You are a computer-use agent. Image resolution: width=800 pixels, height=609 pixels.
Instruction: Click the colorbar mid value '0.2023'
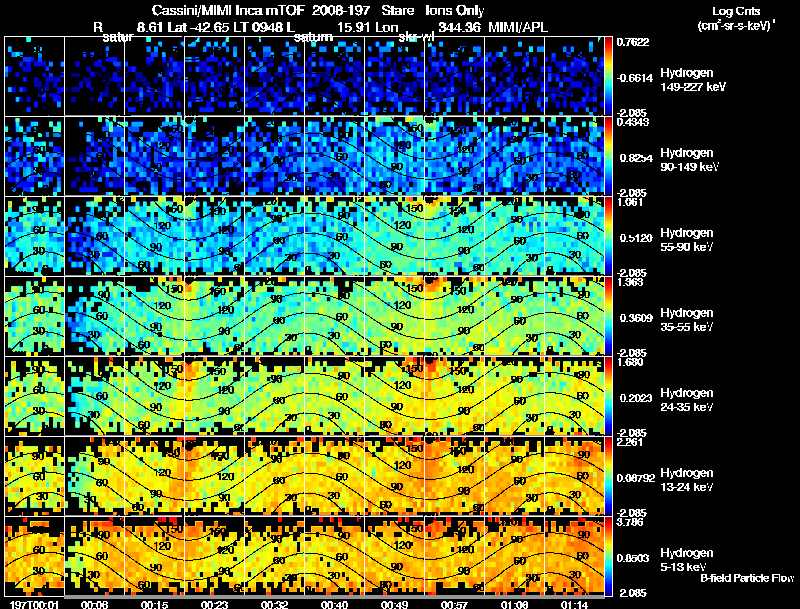[x=636, y=398]
